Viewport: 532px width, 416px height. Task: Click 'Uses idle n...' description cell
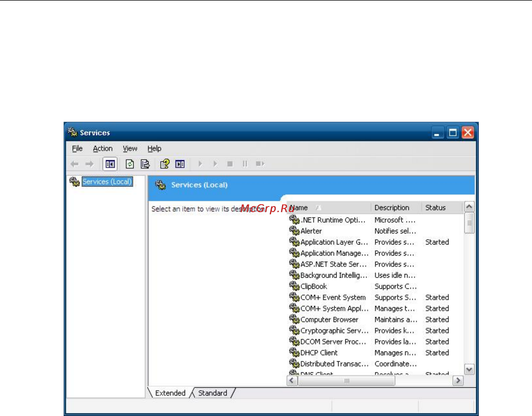click(395, 275)
